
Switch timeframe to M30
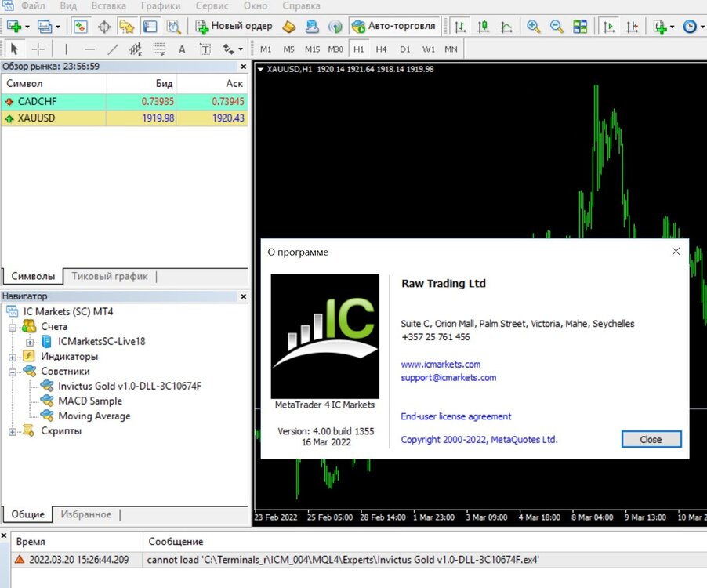335,49
